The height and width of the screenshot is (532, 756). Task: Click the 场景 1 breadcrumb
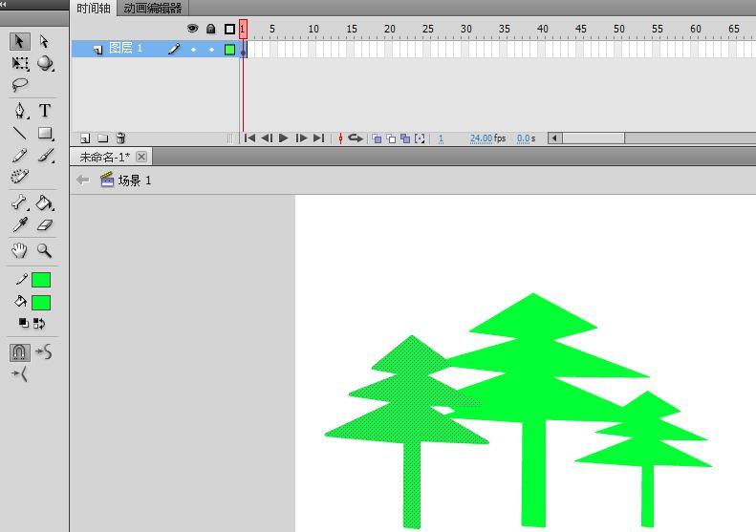coord(134,181)
